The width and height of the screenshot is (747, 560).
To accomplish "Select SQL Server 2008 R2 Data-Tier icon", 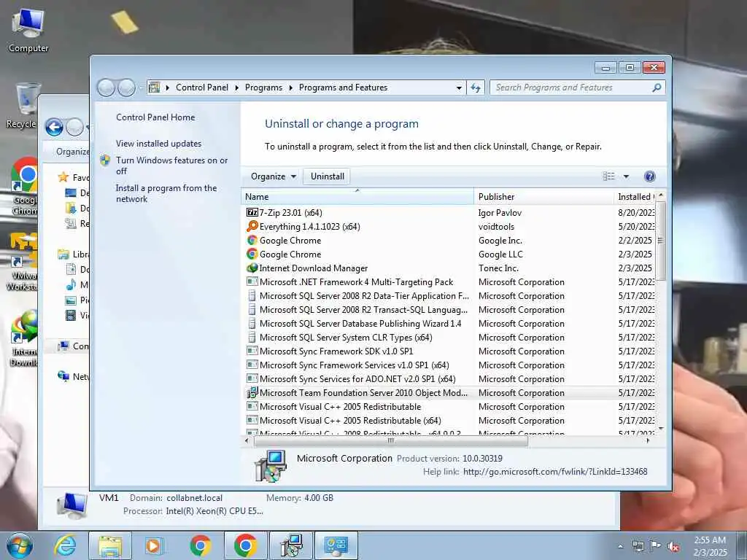I will [252, 295].
